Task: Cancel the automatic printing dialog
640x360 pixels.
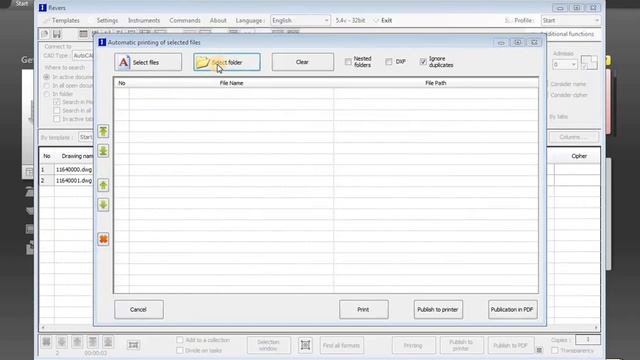Action: coord(139,309)
